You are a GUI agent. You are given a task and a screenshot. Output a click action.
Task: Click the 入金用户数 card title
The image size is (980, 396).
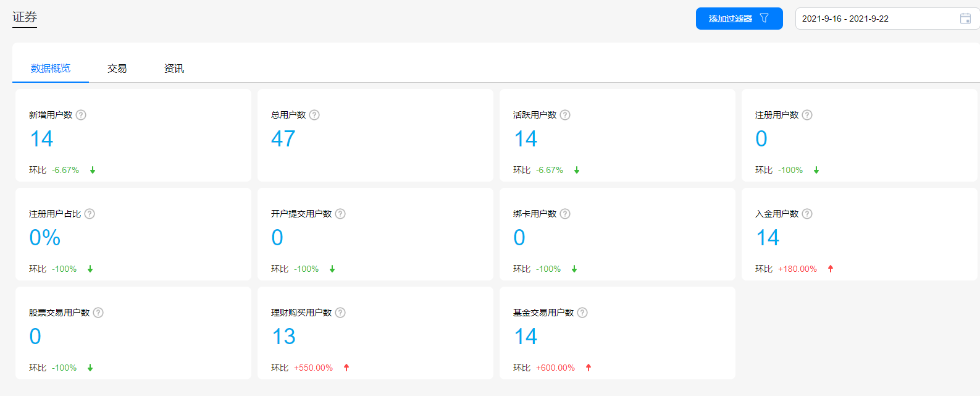click(x=777, y=214)
